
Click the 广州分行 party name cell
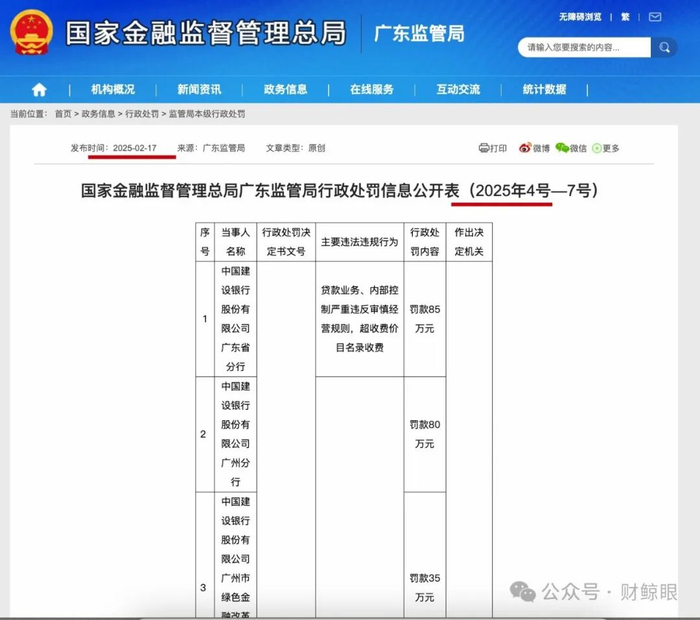235,434
